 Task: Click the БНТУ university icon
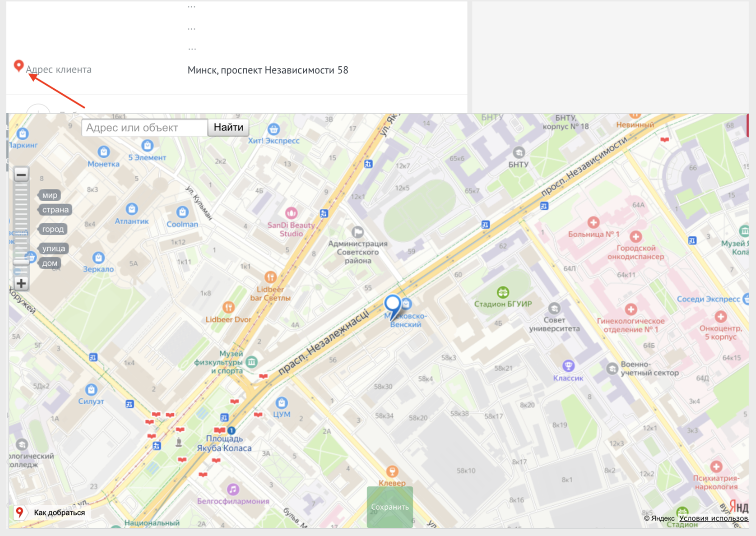519,153
